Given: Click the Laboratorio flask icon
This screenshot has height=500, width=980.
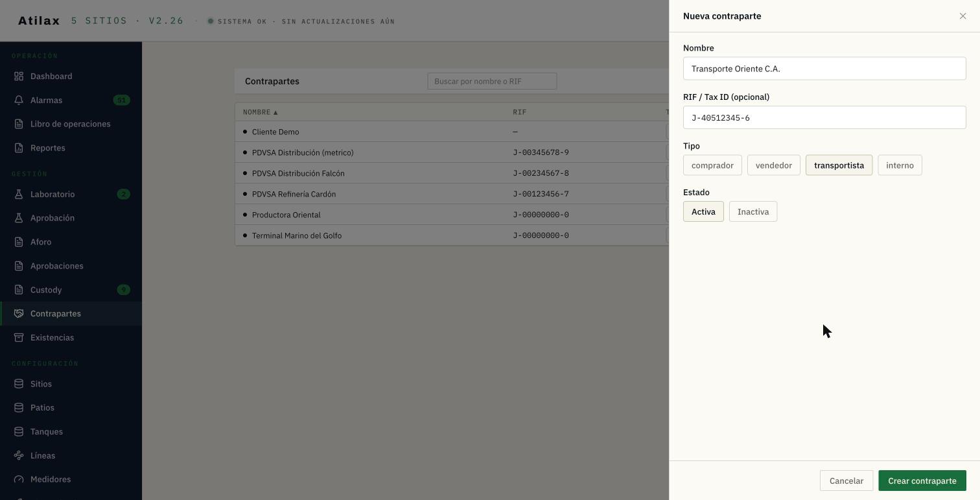Looking at the screenshot, I should [x=19, y=195].
